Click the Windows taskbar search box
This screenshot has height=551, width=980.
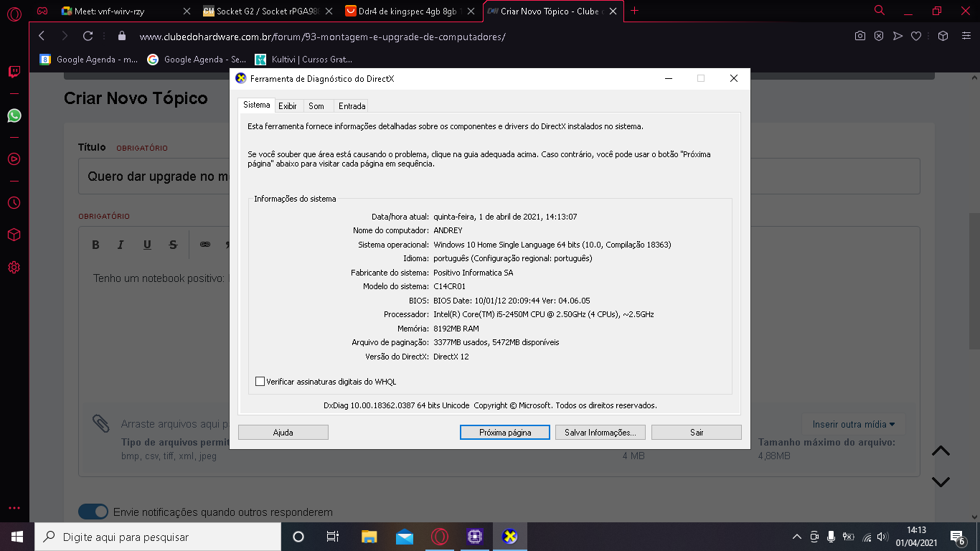[158, 537]
